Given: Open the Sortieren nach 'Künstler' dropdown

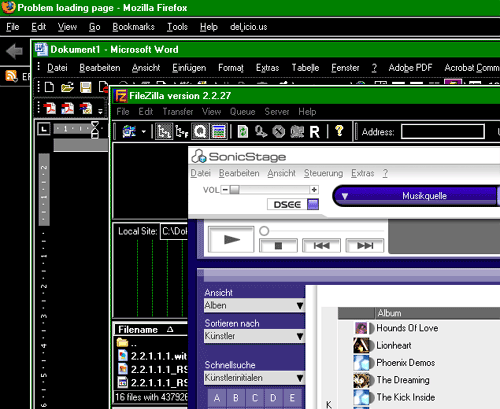Looking at the screenshot, I should point(254,336).
